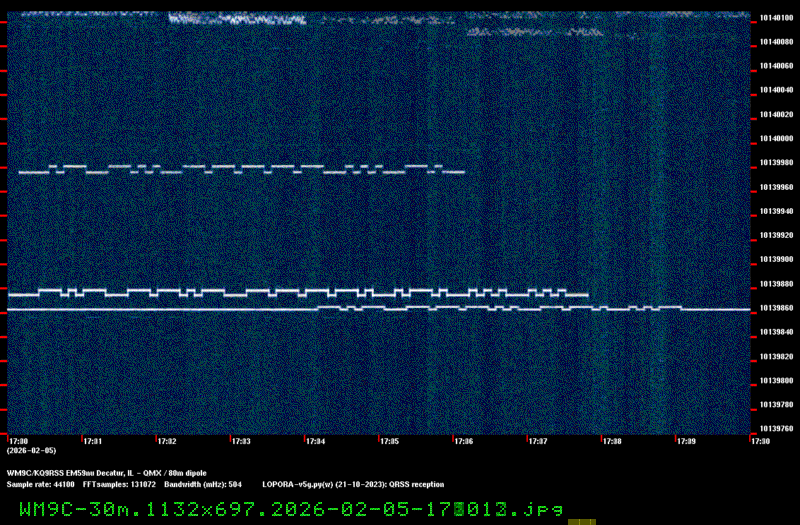Click the 10140040 frequency axis label
This screenshot has width=800, height=525.
[x=776, y=90]
